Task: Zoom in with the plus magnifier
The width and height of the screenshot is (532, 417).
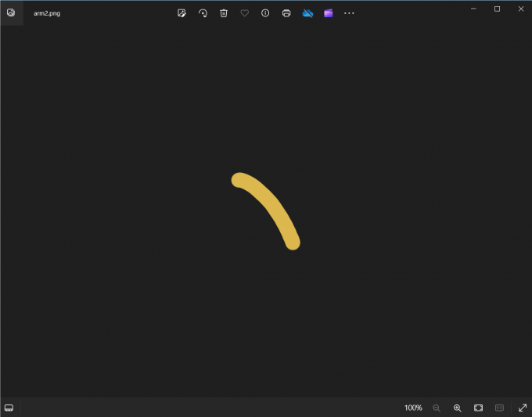Action: 458,408
